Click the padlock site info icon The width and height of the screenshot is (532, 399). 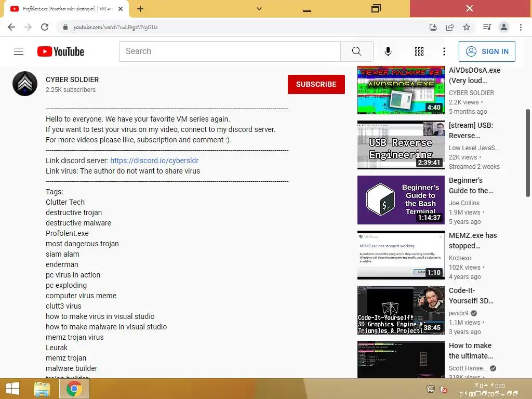pos(65,27)
